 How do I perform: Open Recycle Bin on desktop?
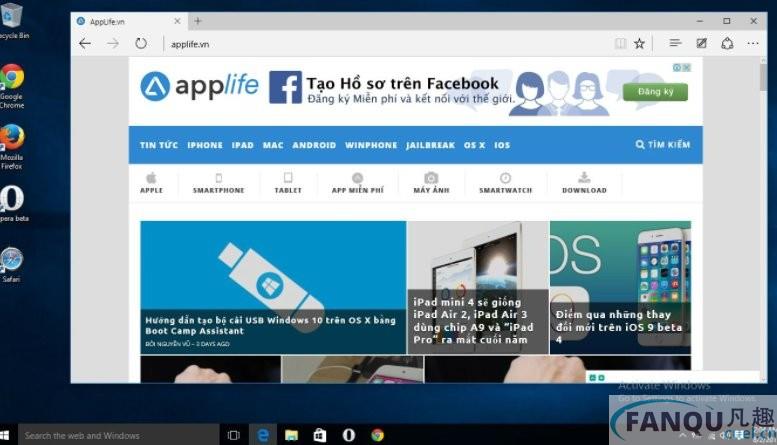[x=12, y=21]
